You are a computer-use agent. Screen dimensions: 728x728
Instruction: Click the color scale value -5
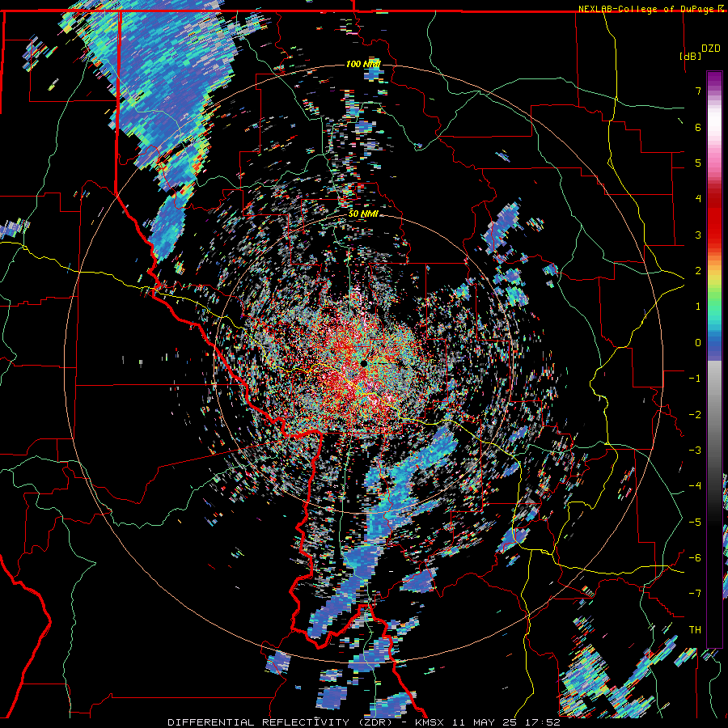[x=695, y=522]
